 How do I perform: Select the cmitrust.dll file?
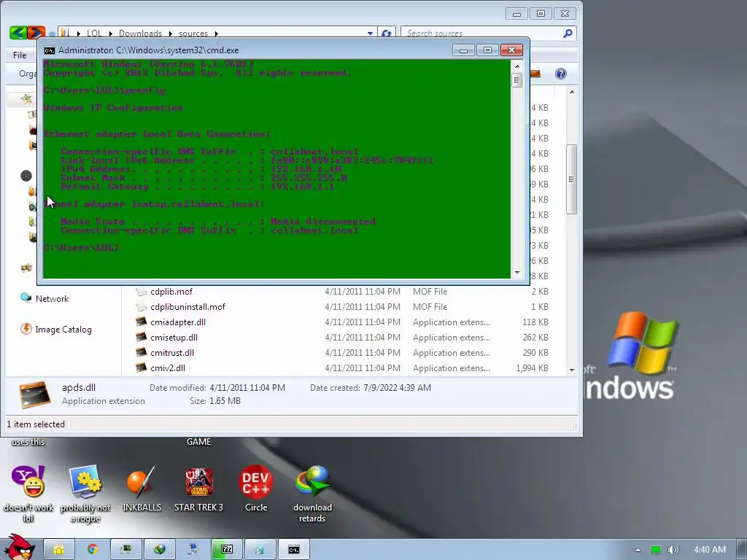(172, 352)
